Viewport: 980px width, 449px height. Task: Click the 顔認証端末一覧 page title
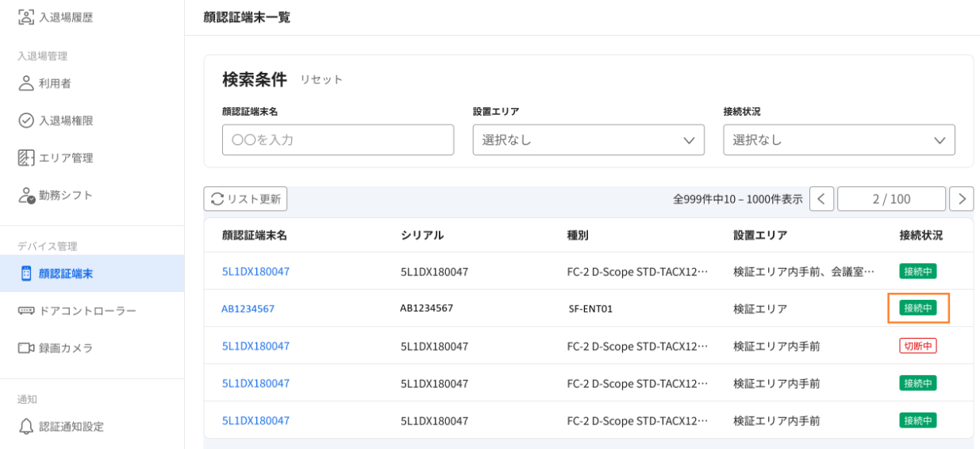pyautogui.click(x=247, y=17)
